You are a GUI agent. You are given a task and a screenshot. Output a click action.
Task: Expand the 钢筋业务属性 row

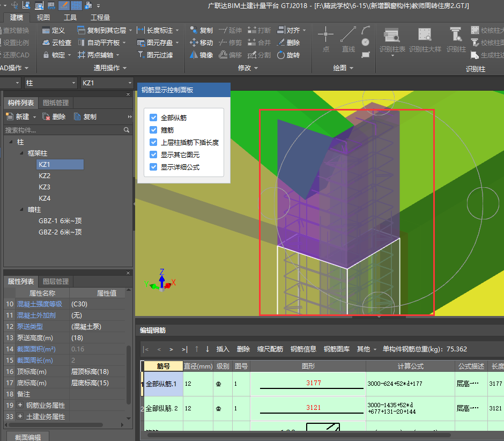(20, 405)
